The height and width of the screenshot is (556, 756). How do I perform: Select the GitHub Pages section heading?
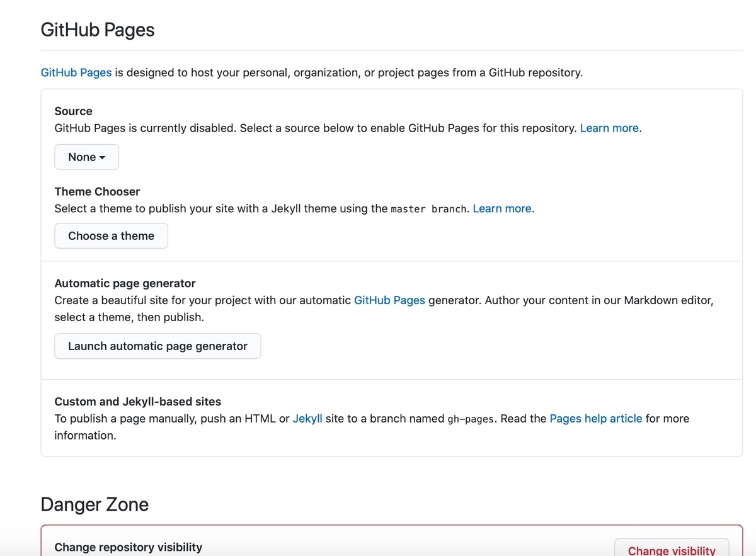(x=98, y=30)
